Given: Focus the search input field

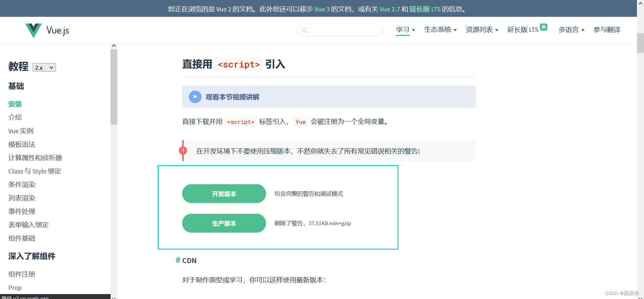Looking at the screenshot, I should 340,30.
